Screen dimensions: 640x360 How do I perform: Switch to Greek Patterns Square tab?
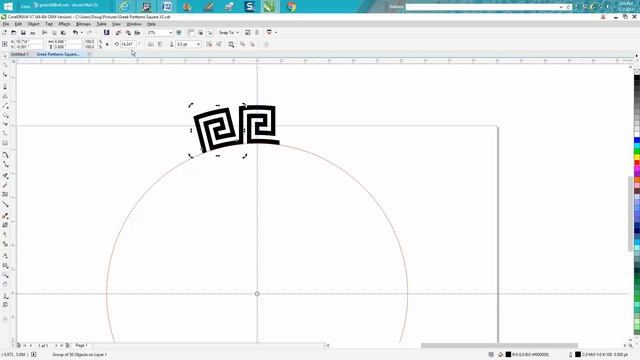coord(58,54)
